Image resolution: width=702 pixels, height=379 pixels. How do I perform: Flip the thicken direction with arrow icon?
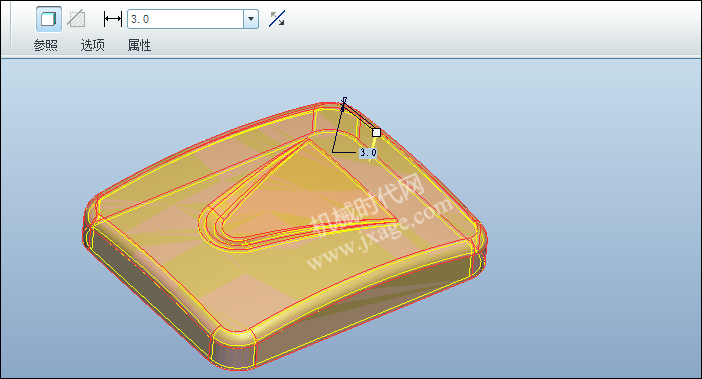(277, 19)
